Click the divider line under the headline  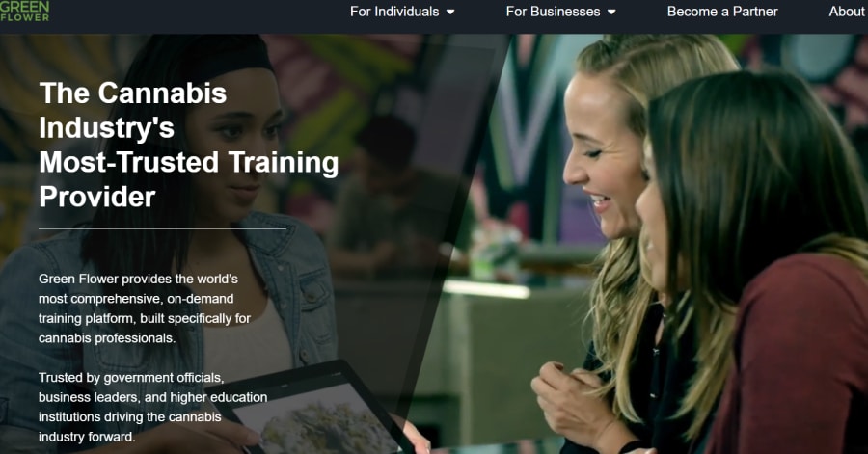tap(162, 228)
